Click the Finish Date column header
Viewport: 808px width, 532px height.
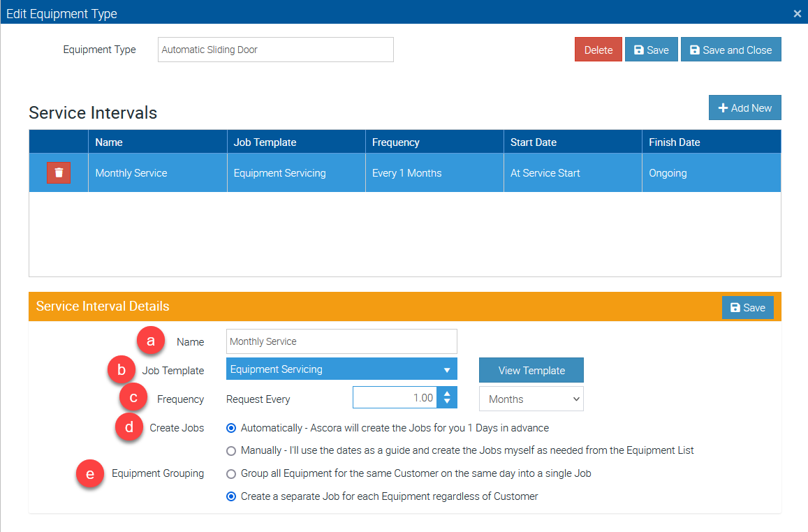(674, 142)
